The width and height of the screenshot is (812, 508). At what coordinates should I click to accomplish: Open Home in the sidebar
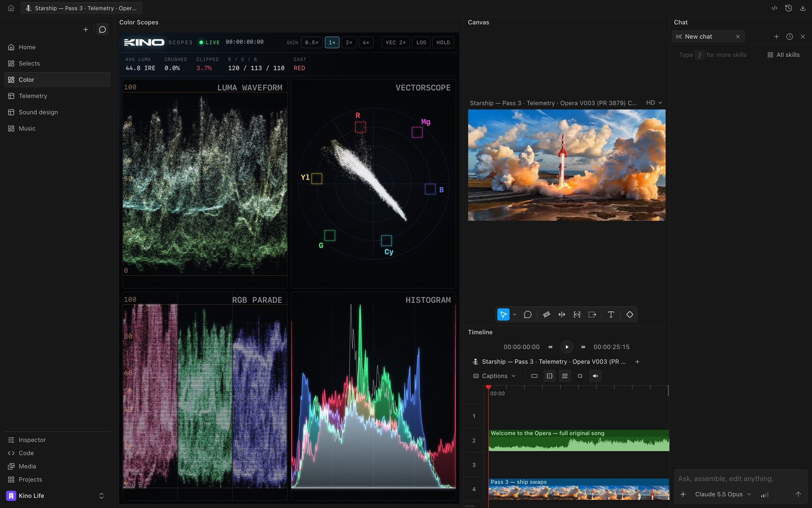pyautogui.click(x=57, y=47)
